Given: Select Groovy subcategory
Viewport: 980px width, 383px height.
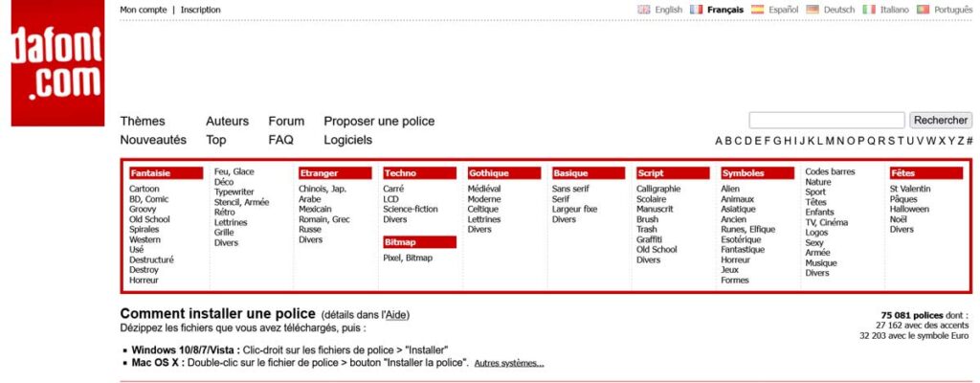Looking at the screenshot, I should coord(143,209).
